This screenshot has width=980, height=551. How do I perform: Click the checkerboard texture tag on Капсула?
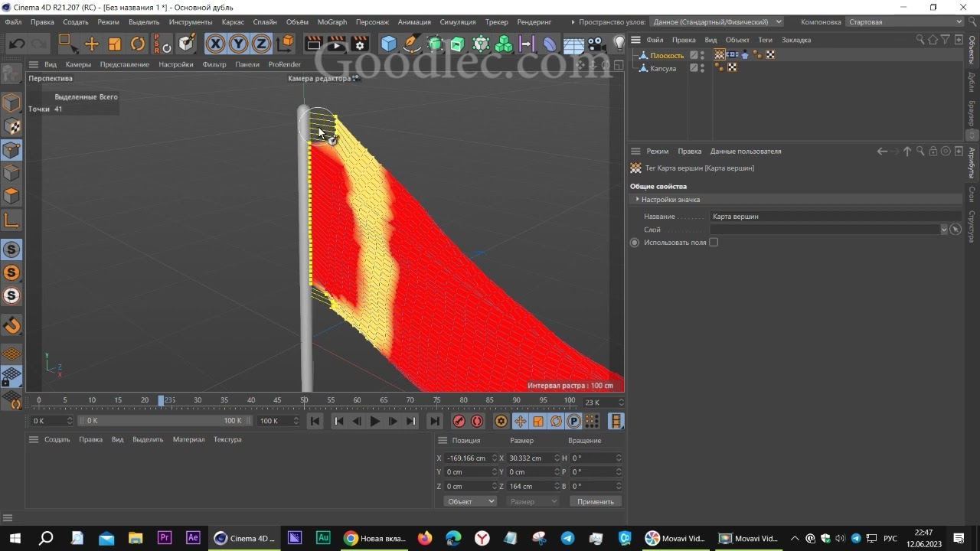point(732,67)
